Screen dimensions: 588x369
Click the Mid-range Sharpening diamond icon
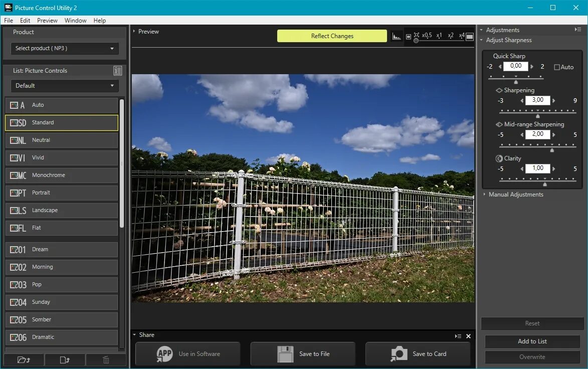coord(499,124)
